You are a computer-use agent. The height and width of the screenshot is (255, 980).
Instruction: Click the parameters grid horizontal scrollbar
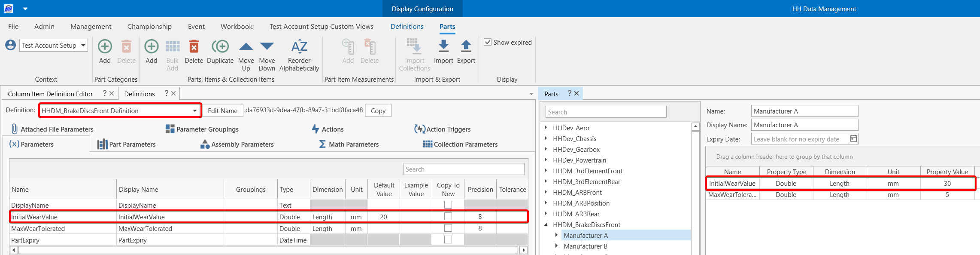(268, 250)
